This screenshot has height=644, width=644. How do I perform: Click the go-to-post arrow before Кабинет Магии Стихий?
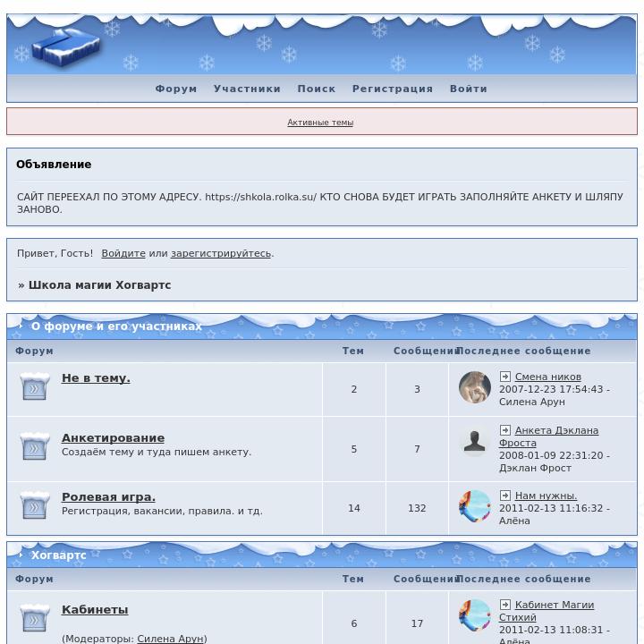tap(505, 605)
